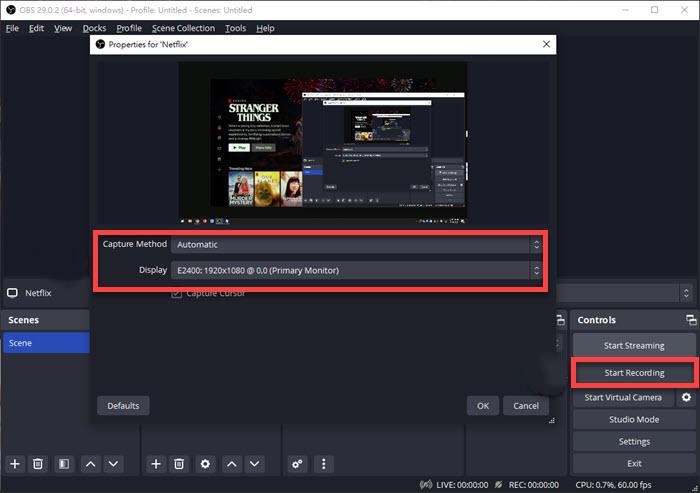The image size is (700, 493).
Task: Configure virtual camera gear icon
Action: pos(686,397)
